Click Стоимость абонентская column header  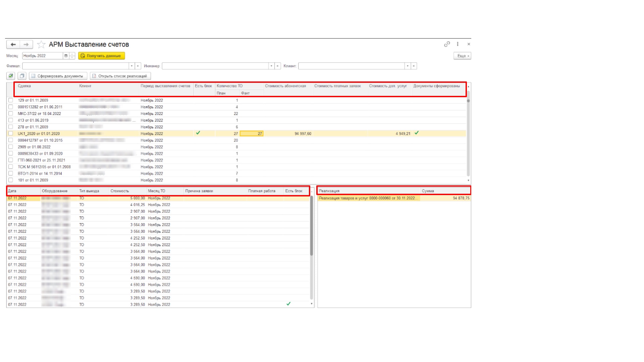(285, 86)
